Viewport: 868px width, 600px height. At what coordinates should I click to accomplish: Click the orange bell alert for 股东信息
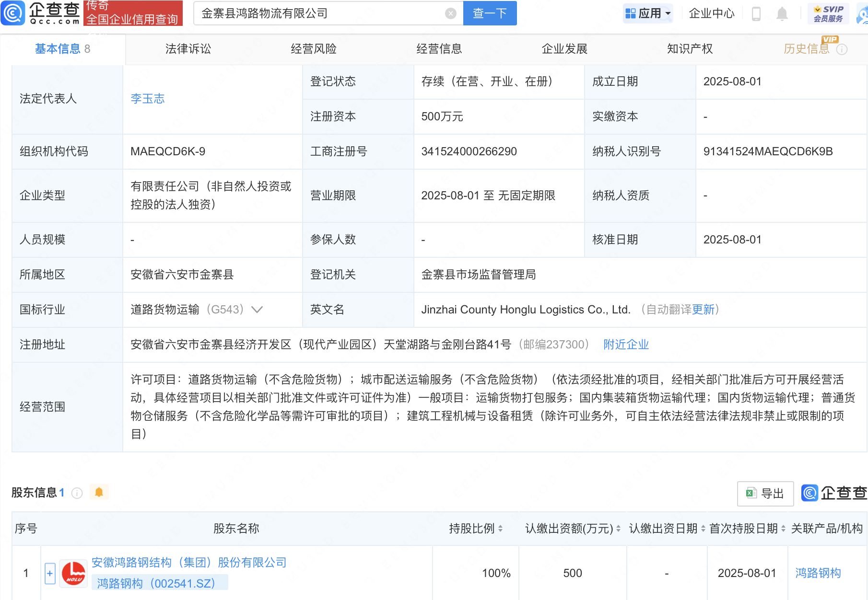(99, 492)
